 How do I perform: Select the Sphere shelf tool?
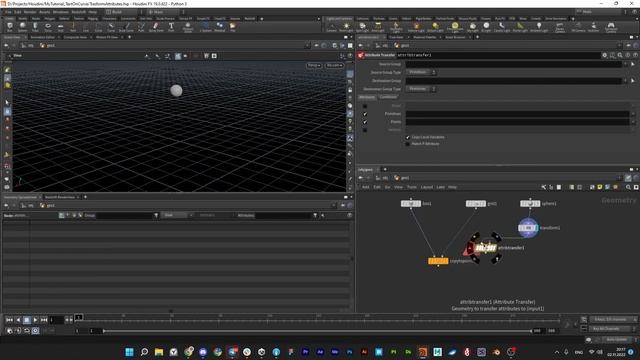22,27
